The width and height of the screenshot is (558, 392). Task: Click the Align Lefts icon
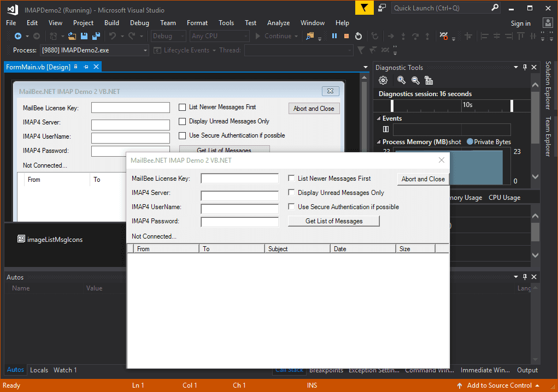(484, 36)
